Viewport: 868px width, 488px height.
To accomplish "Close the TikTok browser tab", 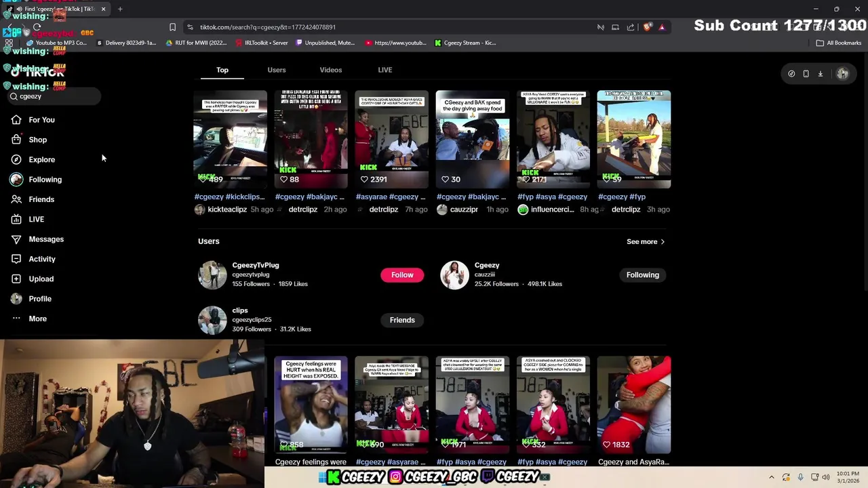I will coord(103,9).
